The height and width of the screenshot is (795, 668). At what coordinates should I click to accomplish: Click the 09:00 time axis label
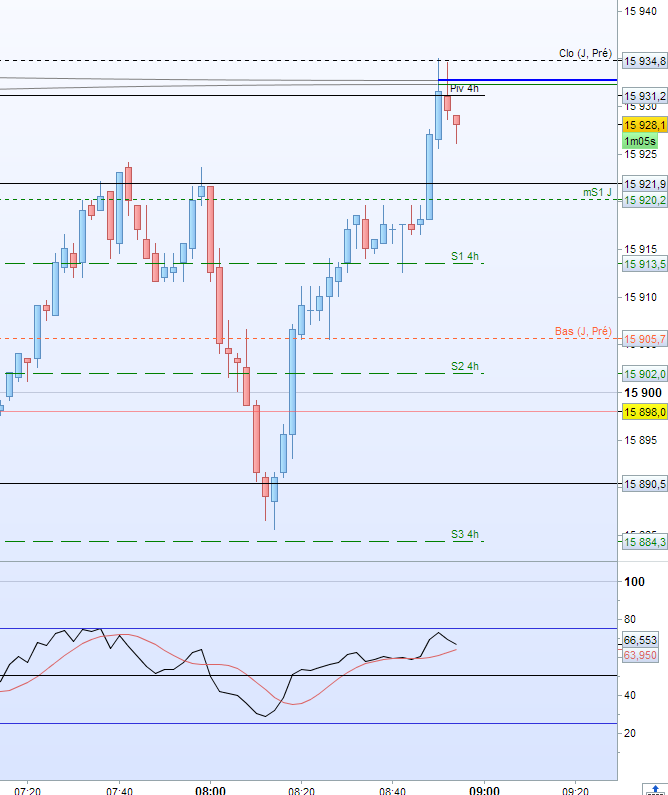485,790
